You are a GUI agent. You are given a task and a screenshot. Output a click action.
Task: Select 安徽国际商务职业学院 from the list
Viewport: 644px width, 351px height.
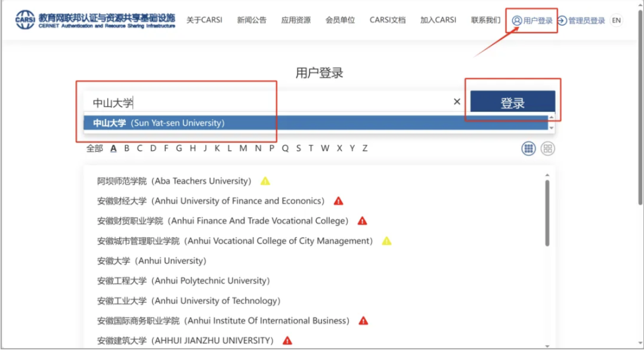point(223,321)
